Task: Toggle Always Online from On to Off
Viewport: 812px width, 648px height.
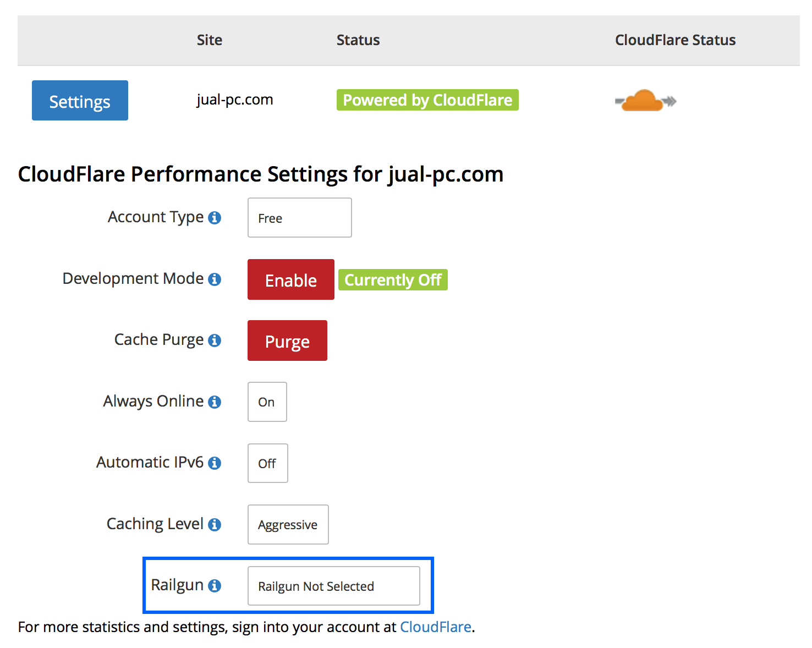Action: pyautogui.click(x=267, y=402)
